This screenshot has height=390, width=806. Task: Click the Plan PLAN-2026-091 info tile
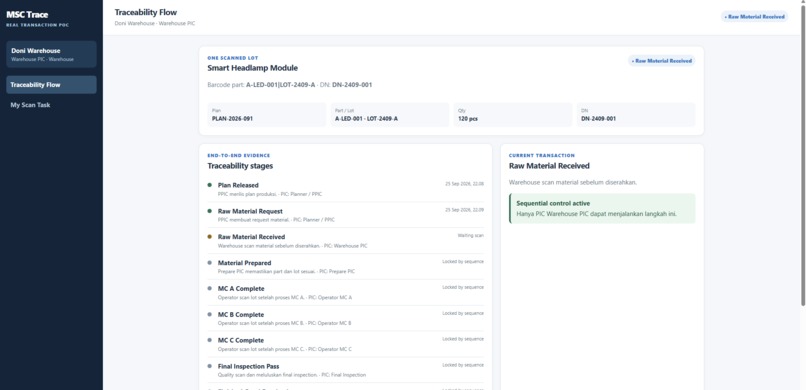coord(267,115)
